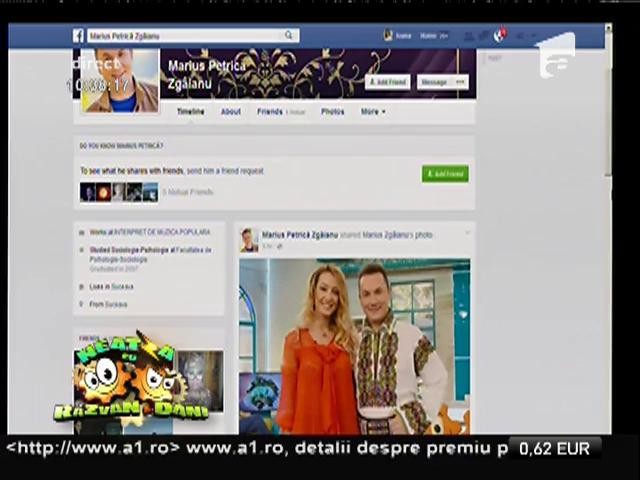Open privacy shortcuts icon in top bar
Viewport: 640px width, 480px height.
[x=520, y=36]
